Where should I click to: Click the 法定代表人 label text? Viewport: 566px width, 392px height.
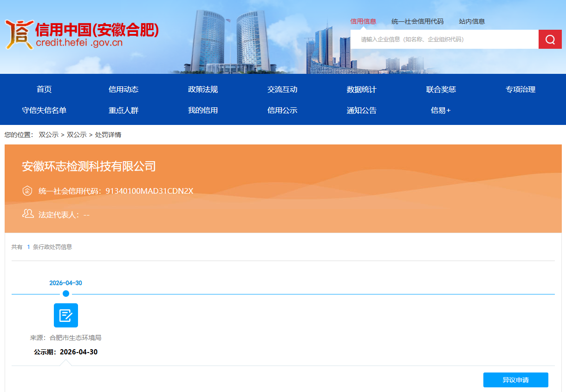(59, 215)
